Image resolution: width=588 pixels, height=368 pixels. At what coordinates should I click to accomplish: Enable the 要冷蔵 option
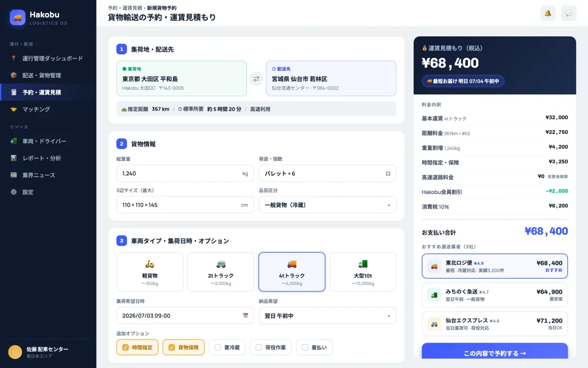[227, 347]
